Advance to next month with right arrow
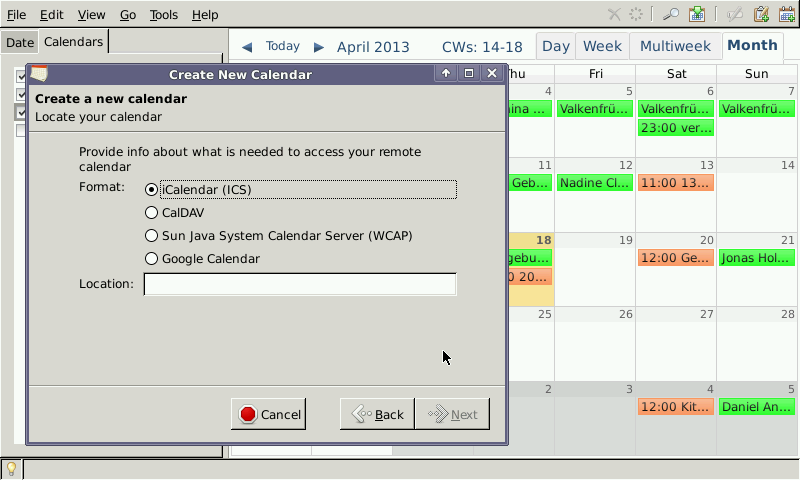 [x=319, y=47]
